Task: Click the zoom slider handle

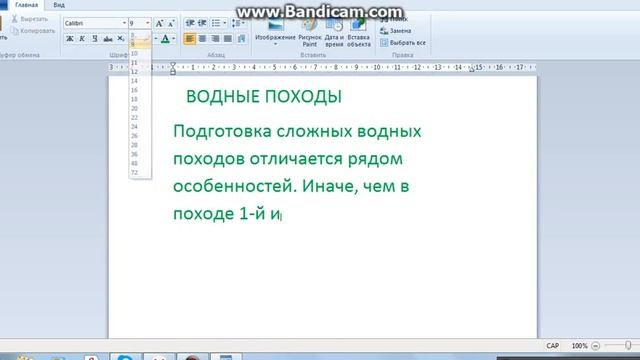Action: (x=628, y=346)
